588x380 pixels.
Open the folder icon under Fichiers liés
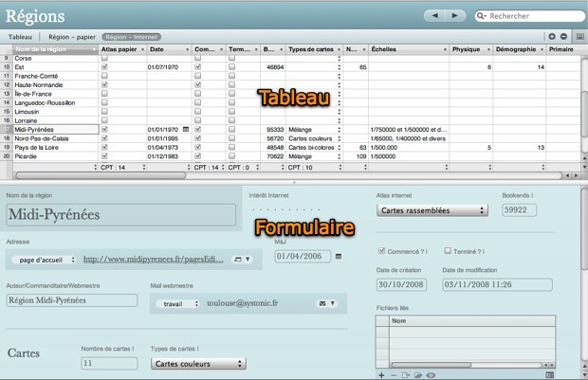pos(418,375)
